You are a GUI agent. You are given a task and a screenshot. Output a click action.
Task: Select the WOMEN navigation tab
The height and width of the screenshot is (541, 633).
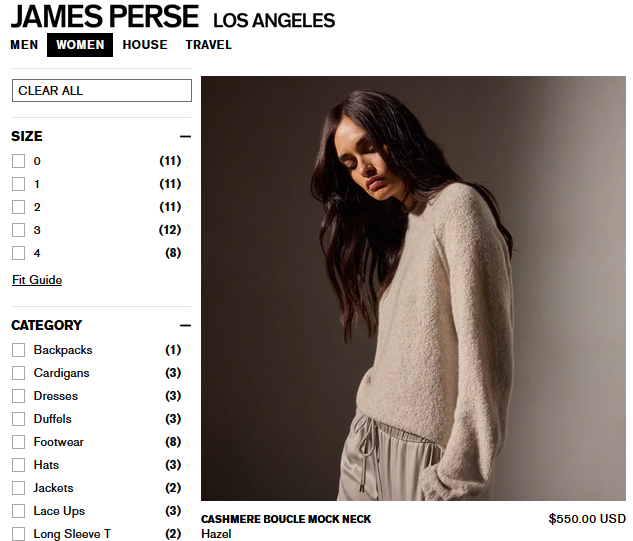[80, 45]
